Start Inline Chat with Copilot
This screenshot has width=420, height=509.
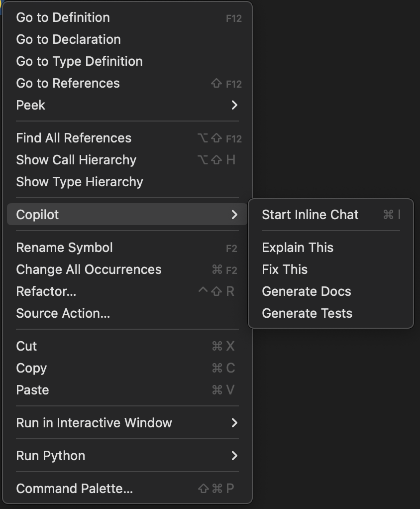click(310, 215)
